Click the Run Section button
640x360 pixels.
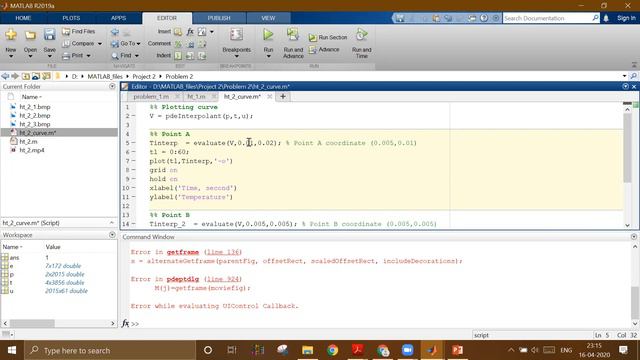328,37
